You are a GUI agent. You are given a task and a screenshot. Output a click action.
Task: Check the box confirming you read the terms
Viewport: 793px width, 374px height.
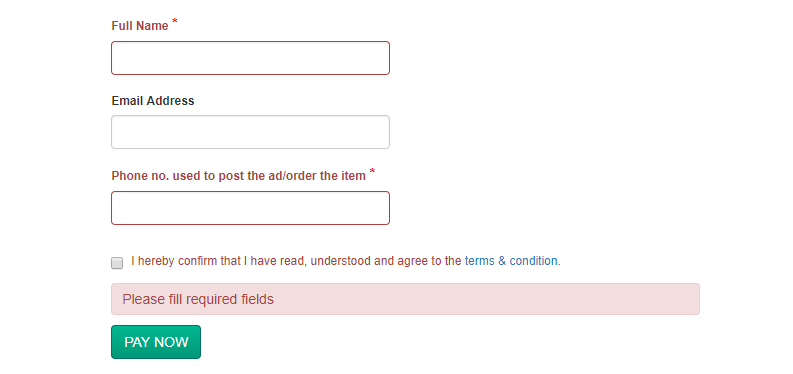pyautogui.click(x=117, y=263)
